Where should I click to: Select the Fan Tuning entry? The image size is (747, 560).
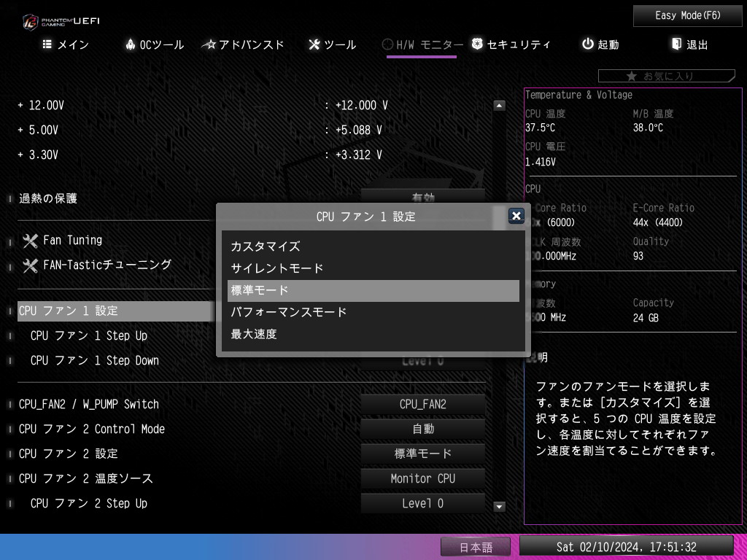click(72, 241)
